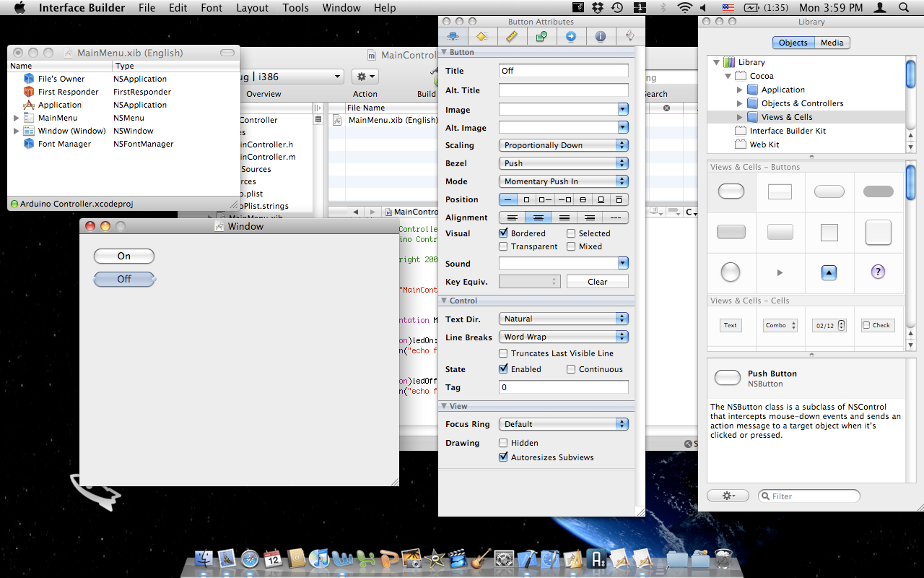Switch to the Media tab in Library

point(832,43)
